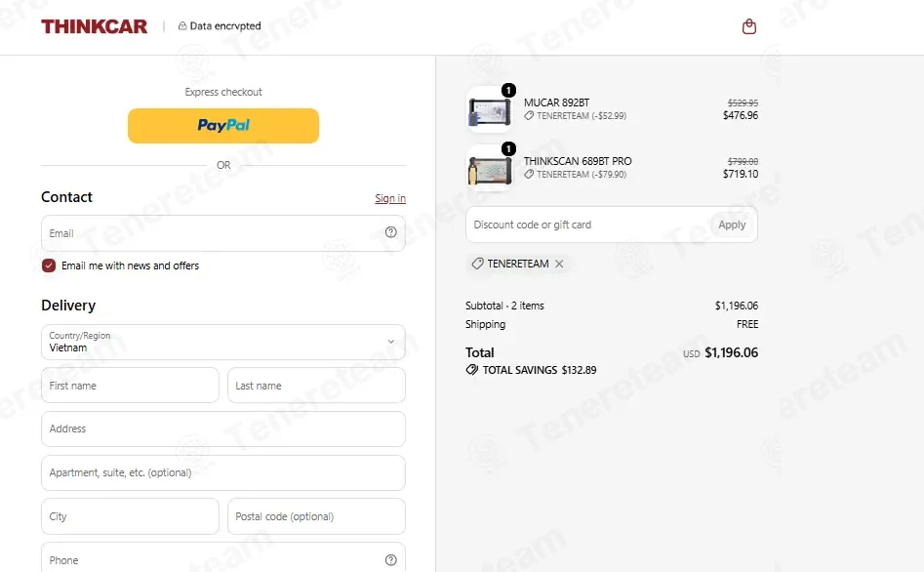Click the Phone field help icon
924x572 pixels.
point(390,559)
